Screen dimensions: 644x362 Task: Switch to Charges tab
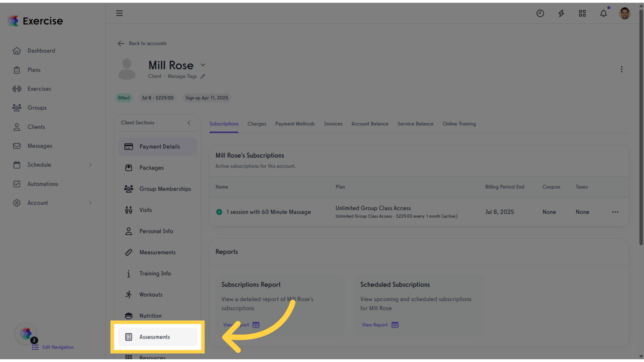257,124
